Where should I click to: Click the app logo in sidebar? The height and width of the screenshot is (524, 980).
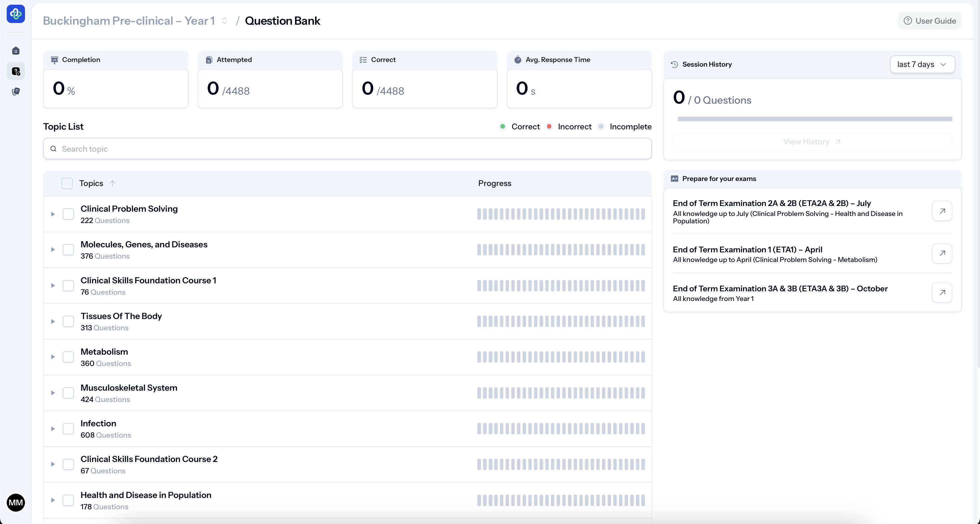[x=16, y=14]
